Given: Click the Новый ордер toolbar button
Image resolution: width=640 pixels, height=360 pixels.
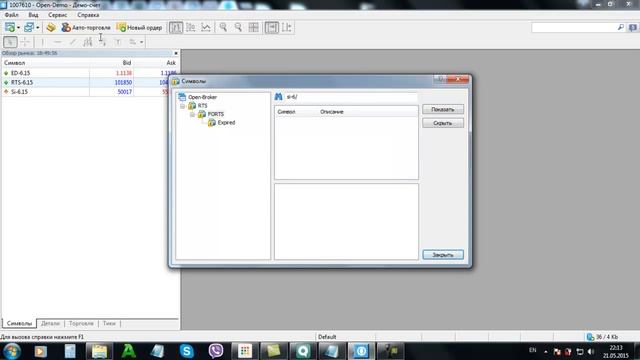Looking at the screenshot, I should [139, 27].
